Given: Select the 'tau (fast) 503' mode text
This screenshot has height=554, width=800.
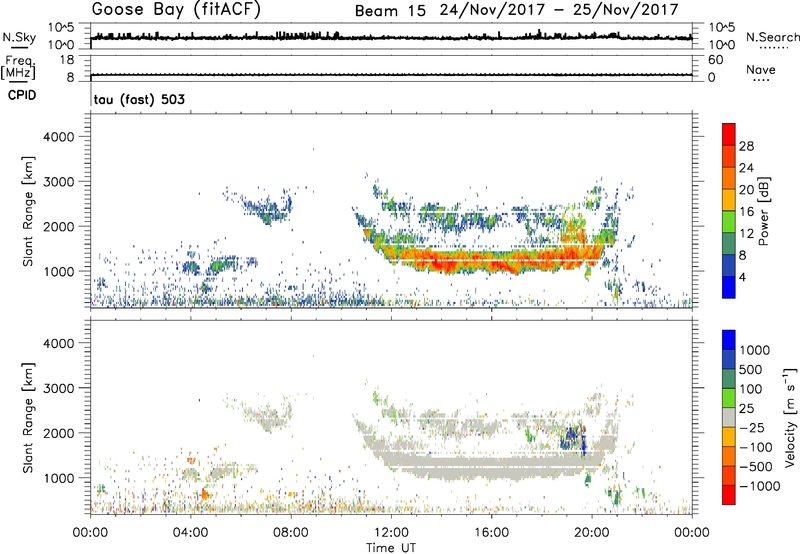Looking at the screenshot, I should click(x=139, y=99).
